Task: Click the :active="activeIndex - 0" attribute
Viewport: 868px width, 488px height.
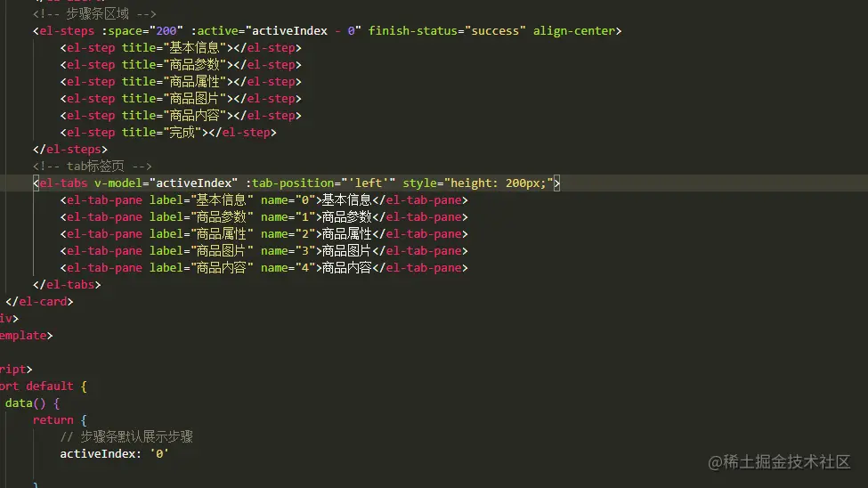Action: 276,31
